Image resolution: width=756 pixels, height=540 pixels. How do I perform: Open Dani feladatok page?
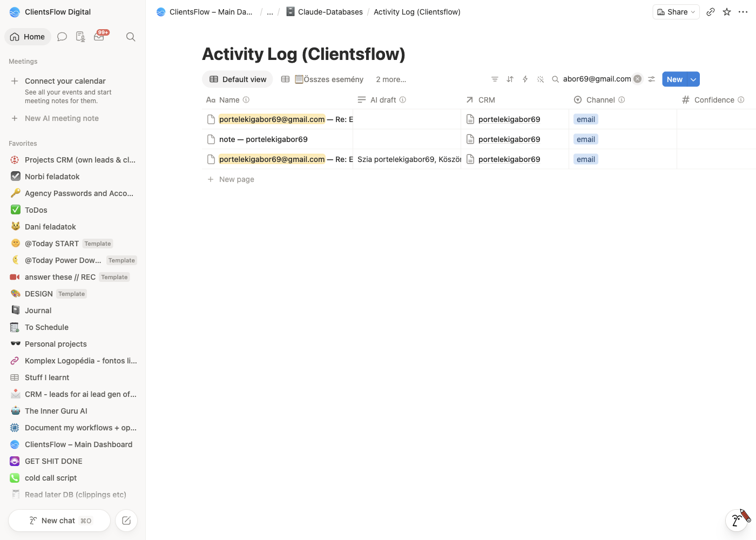click(x=73, y=227)
